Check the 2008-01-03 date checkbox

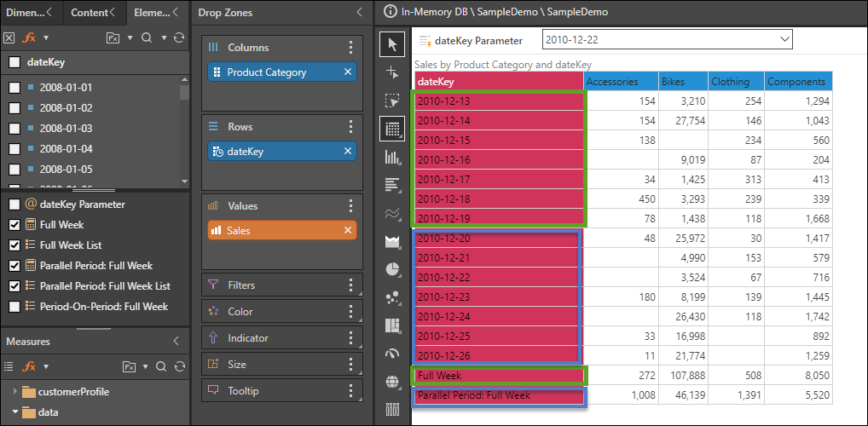click(14, 129)
